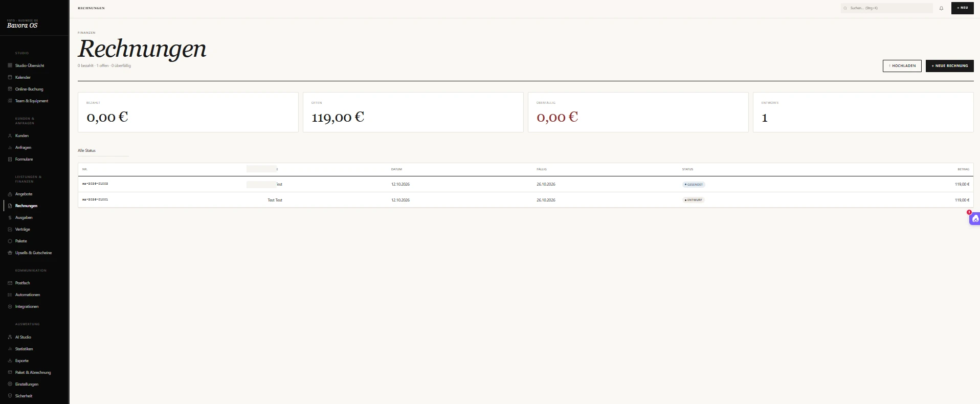The width and height of the screenshot is (980, 404).
Task: Open Pakete sidebar icon
Action: pyautogui.click(x=10, y=241)
